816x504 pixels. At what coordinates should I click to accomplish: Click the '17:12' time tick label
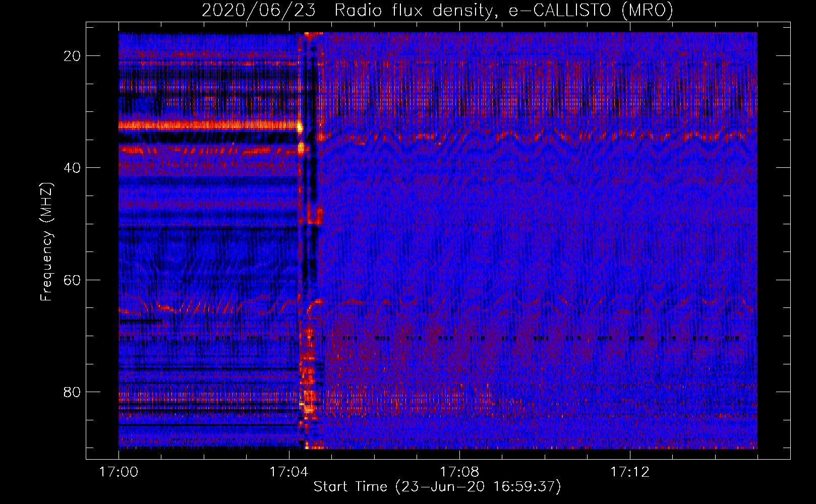coord(629,472)
